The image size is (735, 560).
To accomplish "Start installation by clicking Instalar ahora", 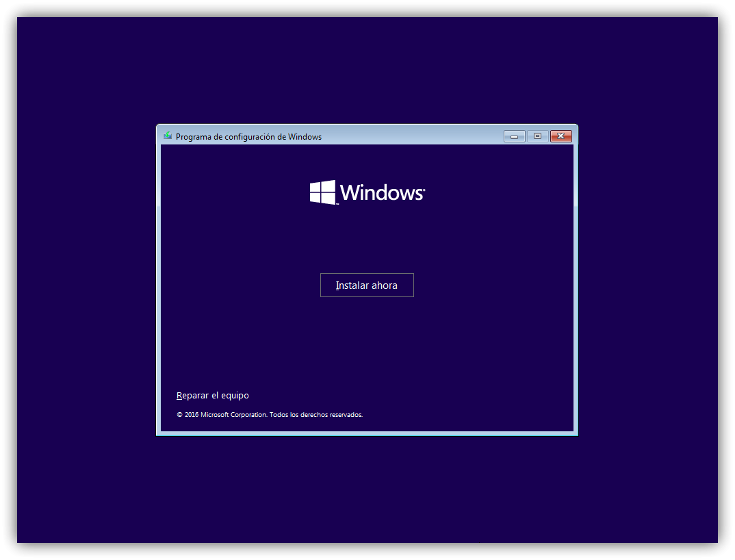I will coord(367,285).
